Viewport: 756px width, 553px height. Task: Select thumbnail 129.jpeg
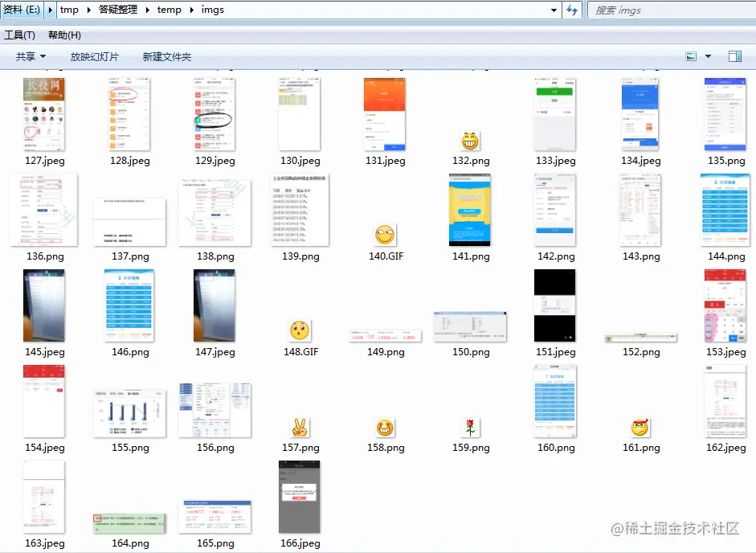click(x=215, y=114)
